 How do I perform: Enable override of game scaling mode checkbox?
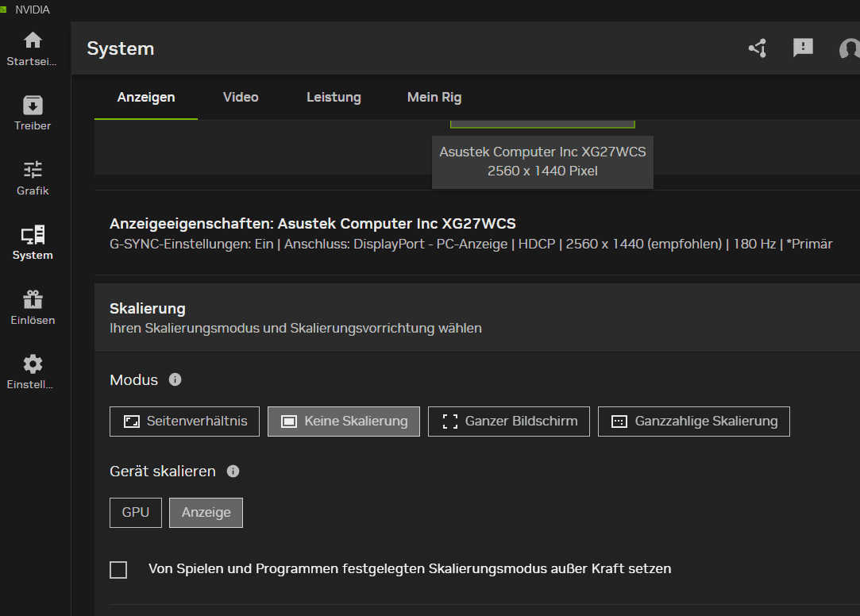pyautogui.click(x=118, y=570)
